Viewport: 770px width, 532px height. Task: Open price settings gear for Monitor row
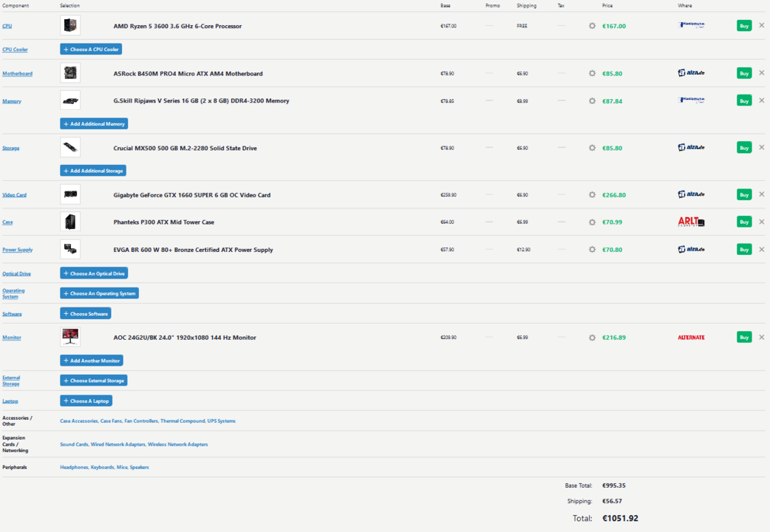tap(592, 338)
